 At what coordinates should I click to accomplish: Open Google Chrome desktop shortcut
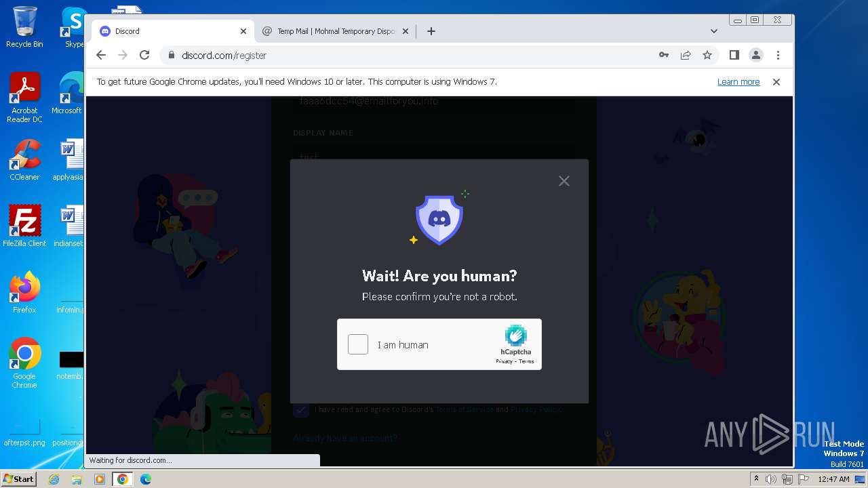[24, 363]
